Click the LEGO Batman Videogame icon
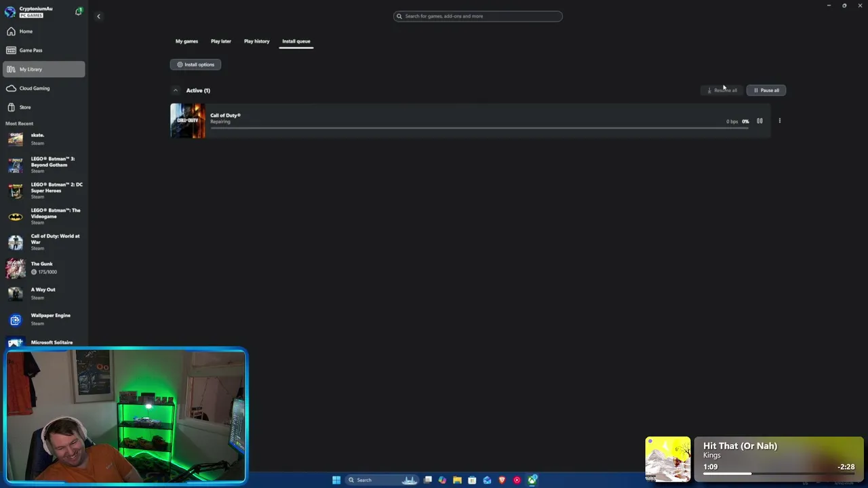 [16, 217]
